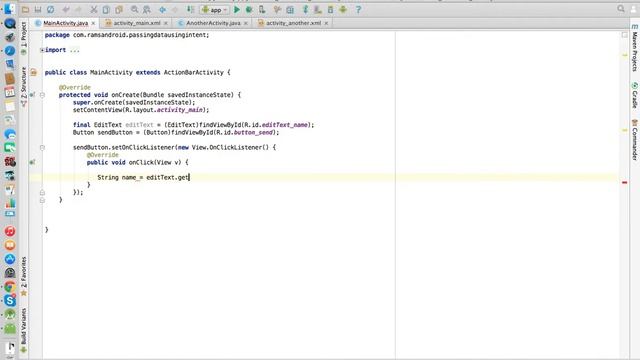Open the app run configuration dropdown
The height and width of the screenshot is (360, 640).
click(x=215, y=9)
